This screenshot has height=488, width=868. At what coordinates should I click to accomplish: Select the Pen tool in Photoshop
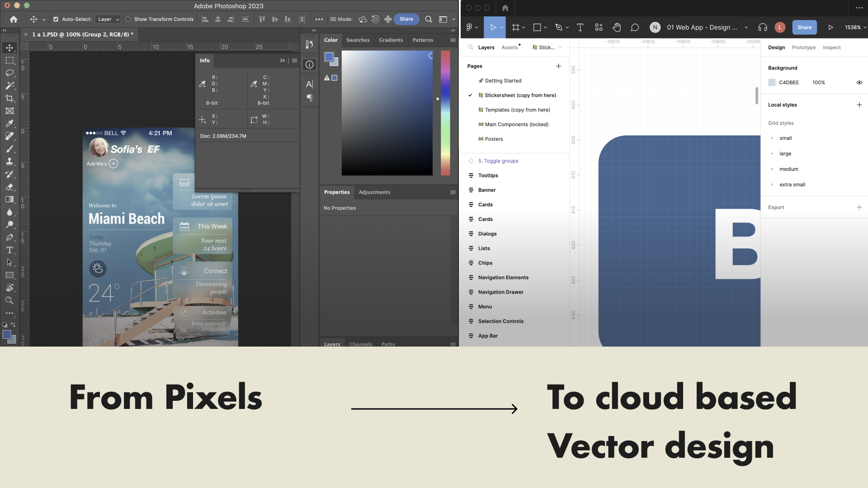(x=9, y=237)
